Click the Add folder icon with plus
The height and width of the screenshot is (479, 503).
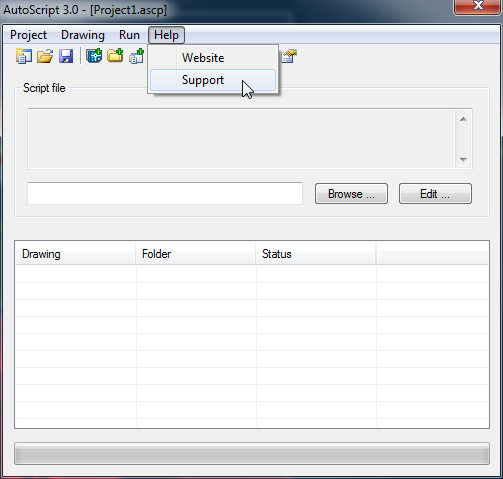tap(115, 55)
